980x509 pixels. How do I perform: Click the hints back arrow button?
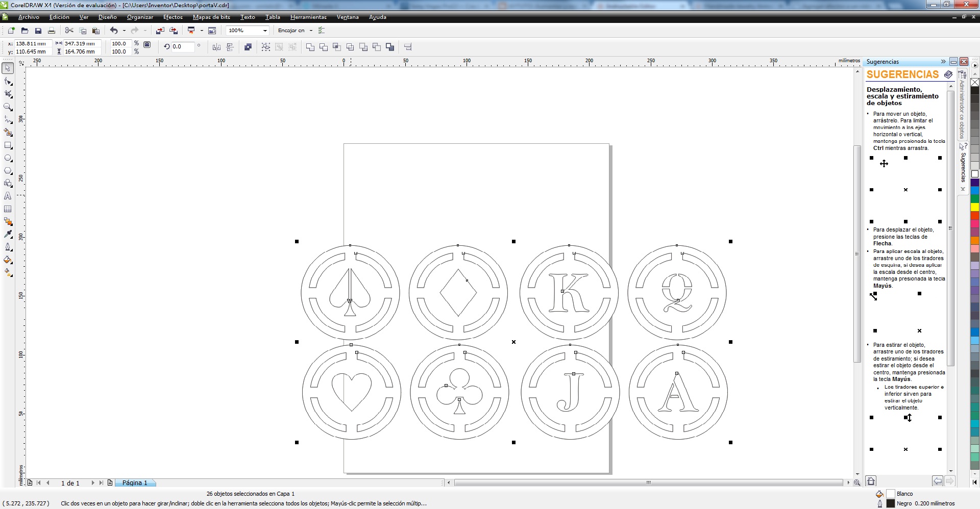pyautogui.click(x=937, y=480)
